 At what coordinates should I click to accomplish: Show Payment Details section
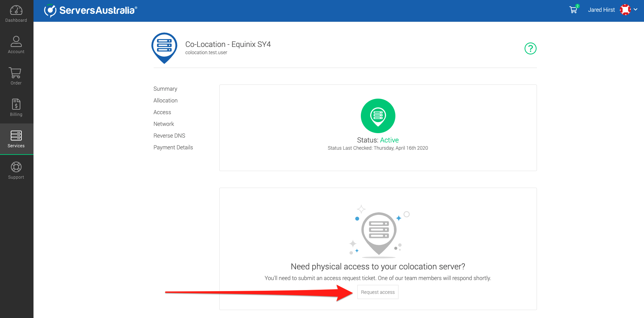[173, 147]
